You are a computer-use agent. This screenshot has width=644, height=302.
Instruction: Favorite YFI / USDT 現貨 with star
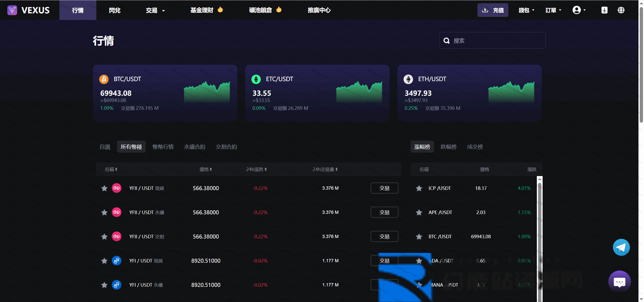tap(104, 261)
